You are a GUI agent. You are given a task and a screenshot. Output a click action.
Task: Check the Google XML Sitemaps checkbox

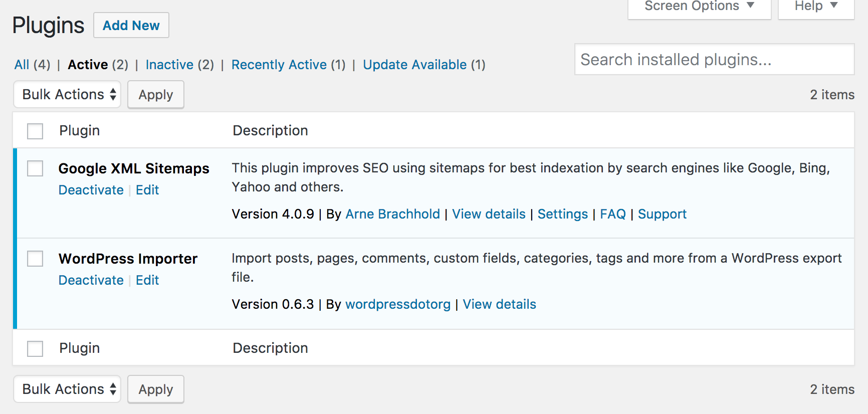pyautogui.click(x=35, y=168)
